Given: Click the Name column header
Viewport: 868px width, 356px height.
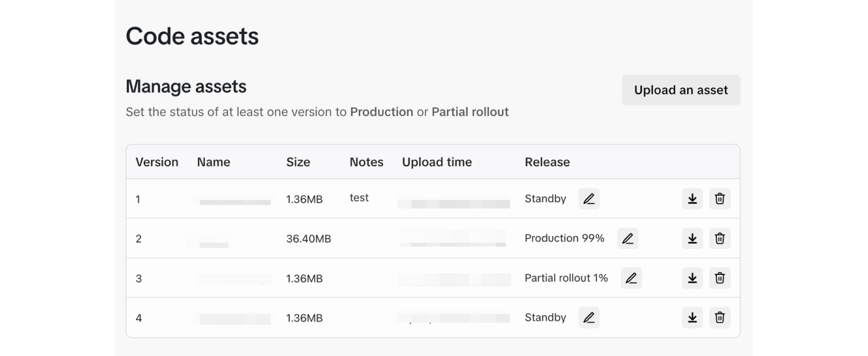Looking at the screenshot, I should (x=214, y=162).
